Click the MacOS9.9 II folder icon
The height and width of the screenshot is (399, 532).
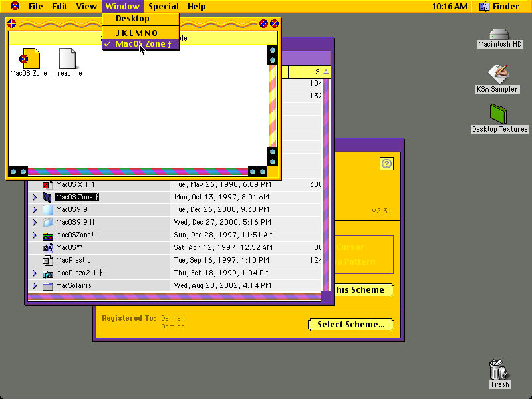tap(47, 222)
